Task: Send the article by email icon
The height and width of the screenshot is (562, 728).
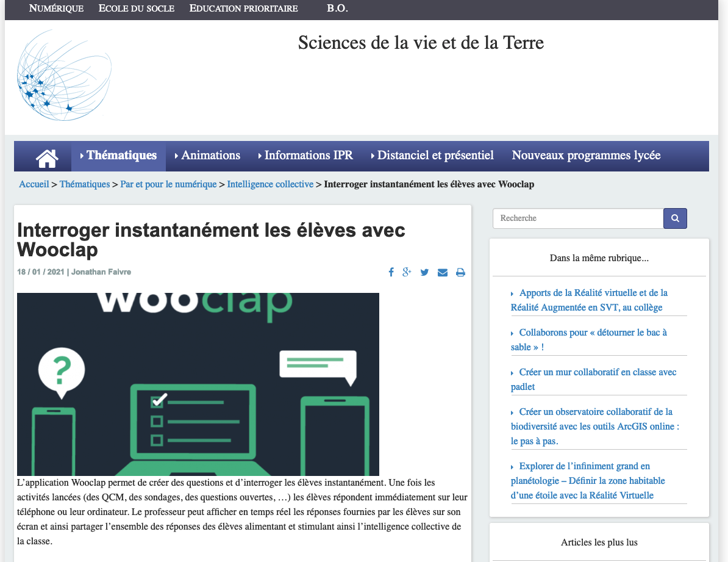Action: 443,272
